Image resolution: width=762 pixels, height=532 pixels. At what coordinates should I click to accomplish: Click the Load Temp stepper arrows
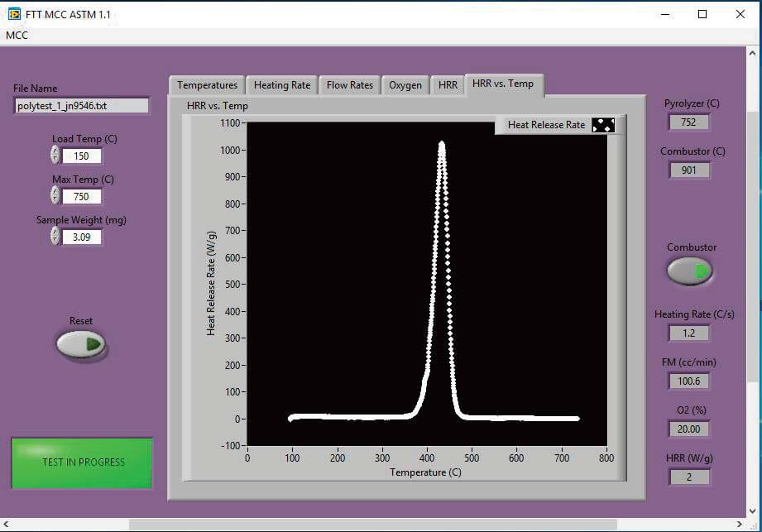(55, 156)
